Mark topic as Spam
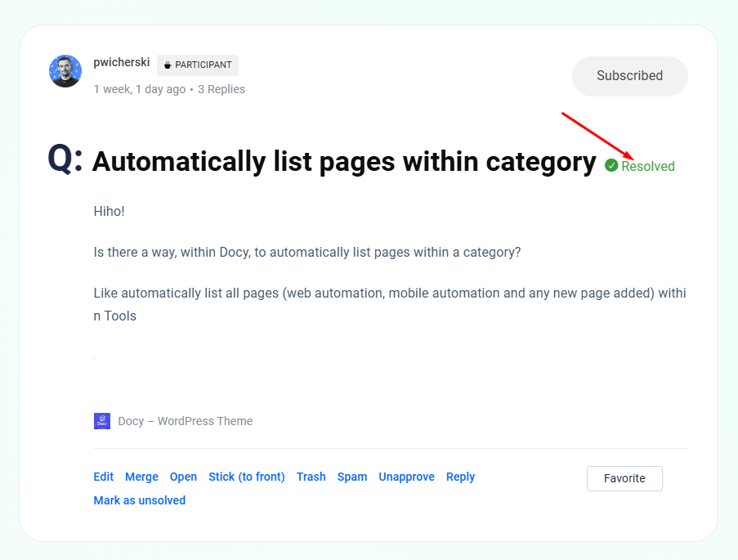 352,477
